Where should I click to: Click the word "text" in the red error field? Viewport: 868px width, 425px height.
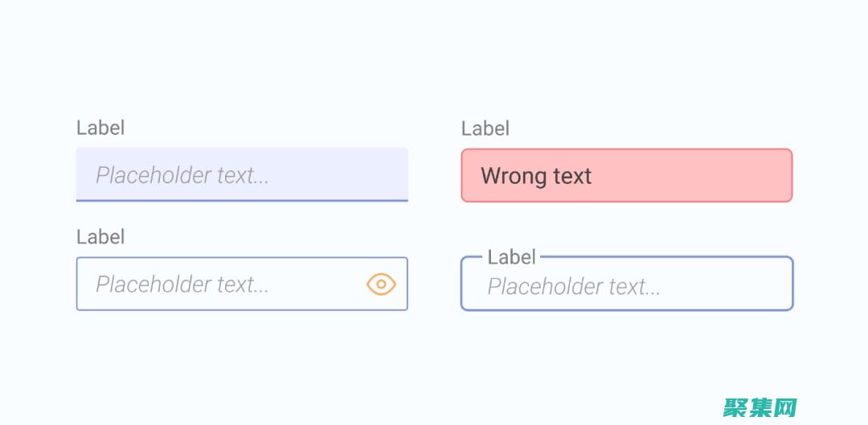pos(572,176)
